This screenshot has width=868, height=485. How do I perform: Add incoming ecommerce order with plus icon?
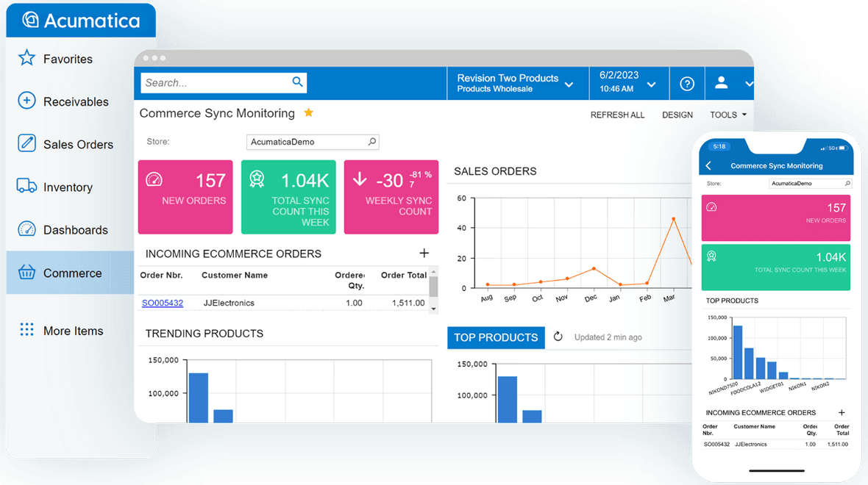[424, 254]
